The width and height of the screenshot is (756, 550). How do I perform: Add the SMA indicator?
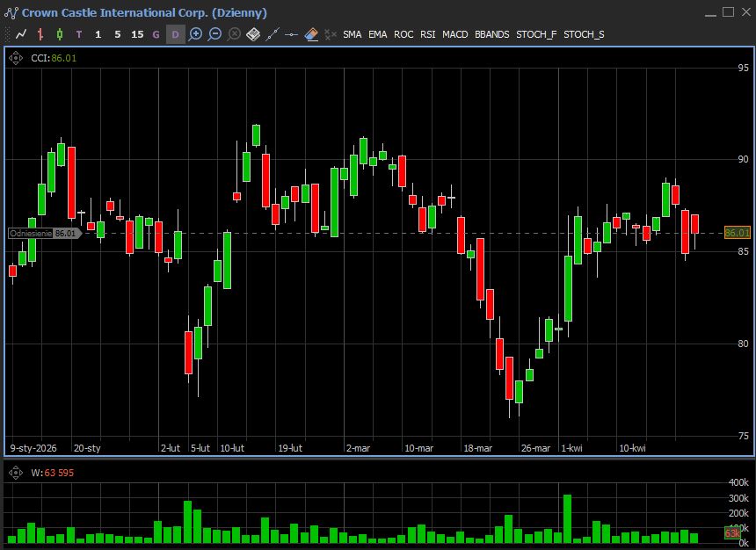(x=352, y=34)
